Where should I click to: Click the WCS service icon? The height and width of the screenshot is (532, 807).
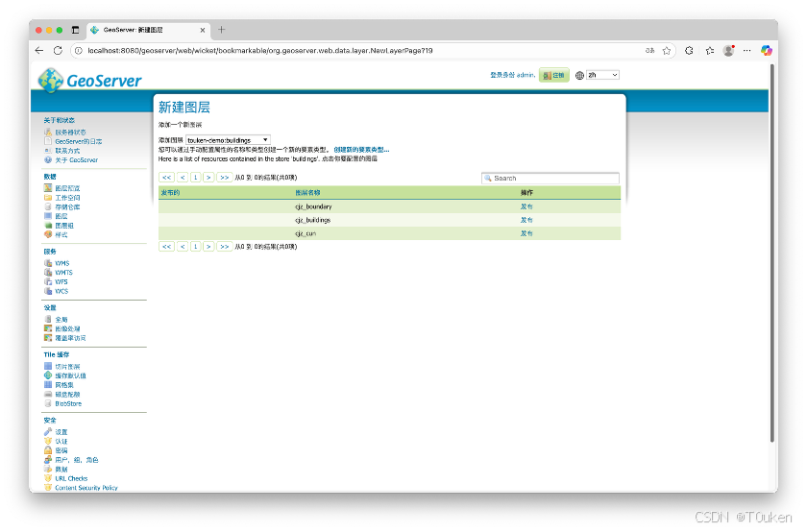(48, 291)
